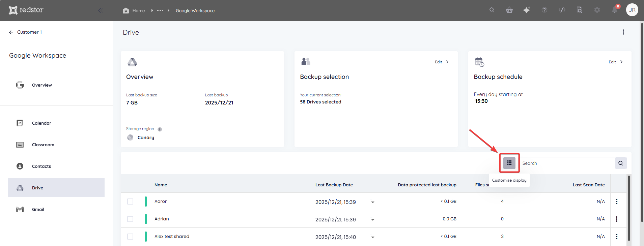Tick the checkbox for Aaron
The image size is (644, 246).
[x=130, y=202]
